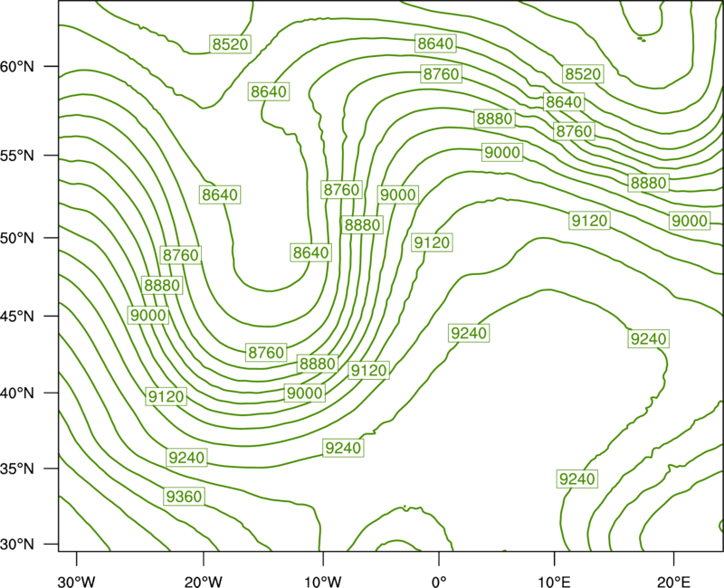Select the 20°W longitude axis label
724x588 pixels.
point(204,581)
